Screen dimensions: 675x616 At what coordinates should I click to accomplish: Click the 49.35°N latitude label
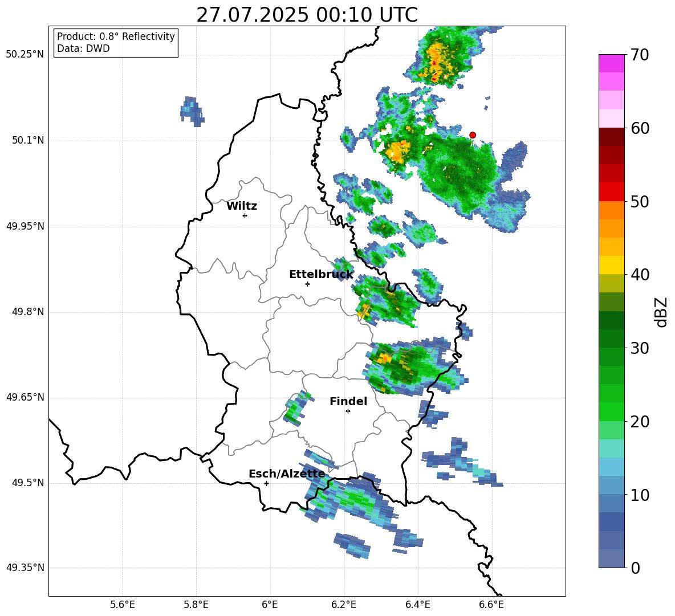[x=25, y=568]
